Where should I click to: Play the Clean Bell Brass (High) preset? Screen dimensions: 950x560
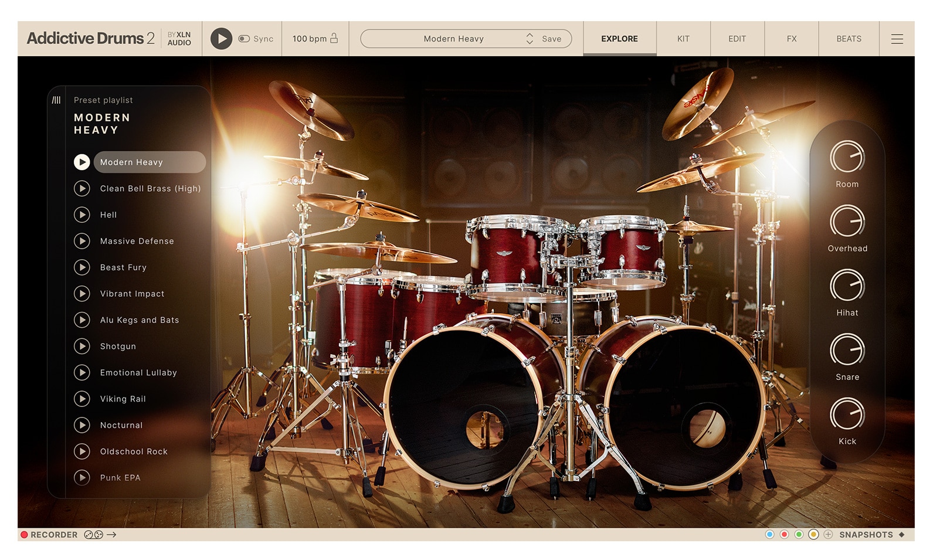pyautogui.click(x=82, y=188)
